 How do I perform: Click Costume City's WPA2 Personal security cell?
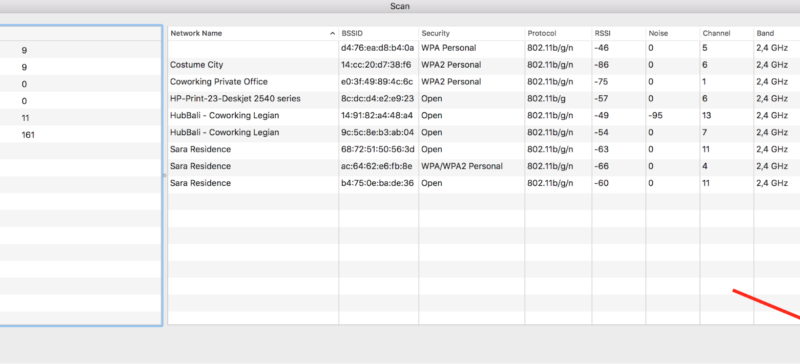point(451,65)
